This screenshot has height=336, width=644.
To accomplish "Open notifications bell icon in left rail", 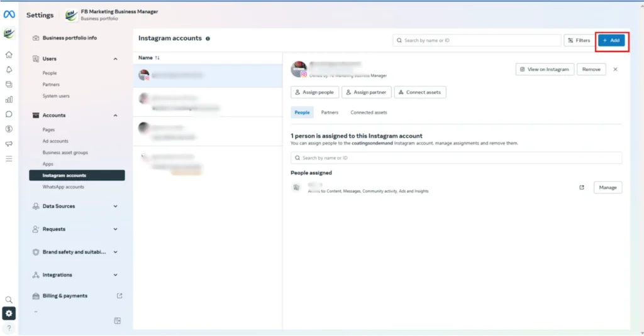I will click(x=9, y=70).
